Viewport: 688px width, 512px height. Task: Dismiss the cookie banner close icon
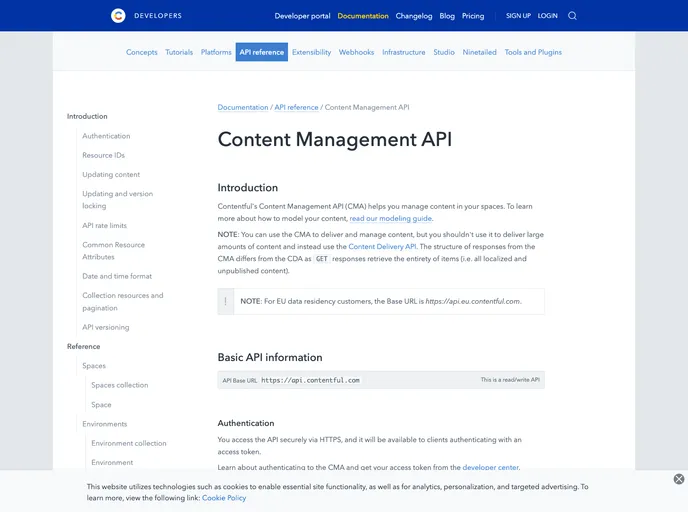pos(679,479)
